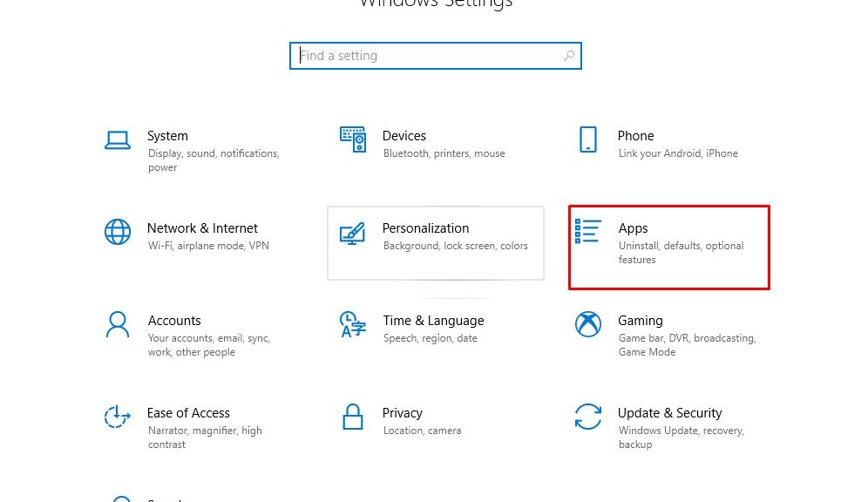This screenshot has width=868, height=502.
Task: Click the Personalization settings label
Action: (425, 227)
